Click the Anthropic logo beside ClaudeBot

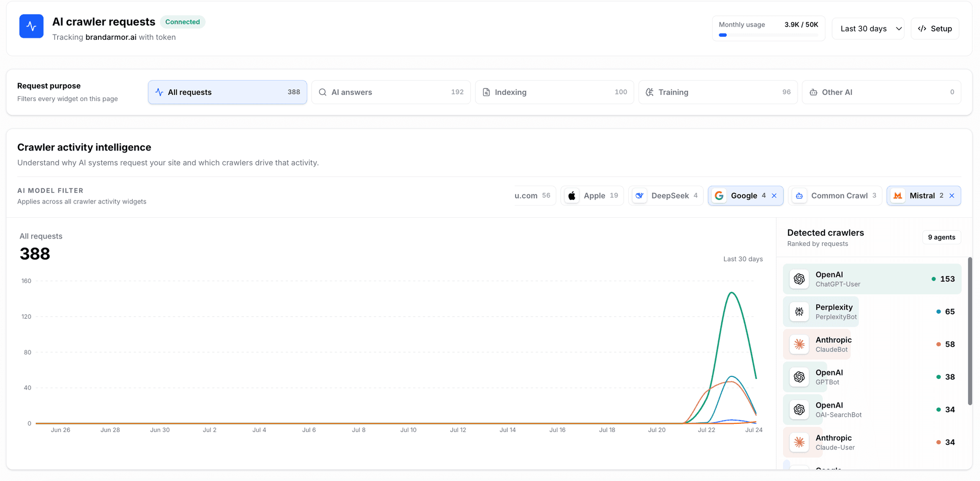point(799,344)
